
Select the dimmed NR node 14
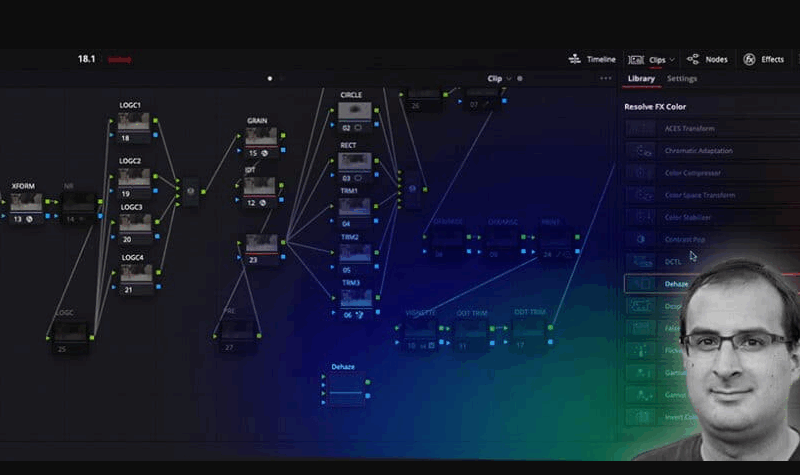click(79, 207)
